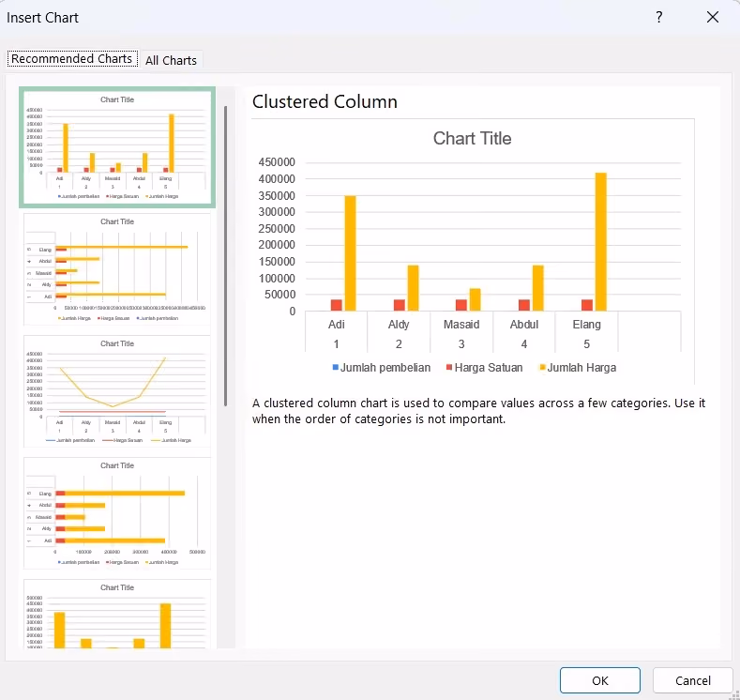Click the Jumlah pembelian legend entry in preview
The height and width of the screenshot is (700, 740).
point(382,368)
